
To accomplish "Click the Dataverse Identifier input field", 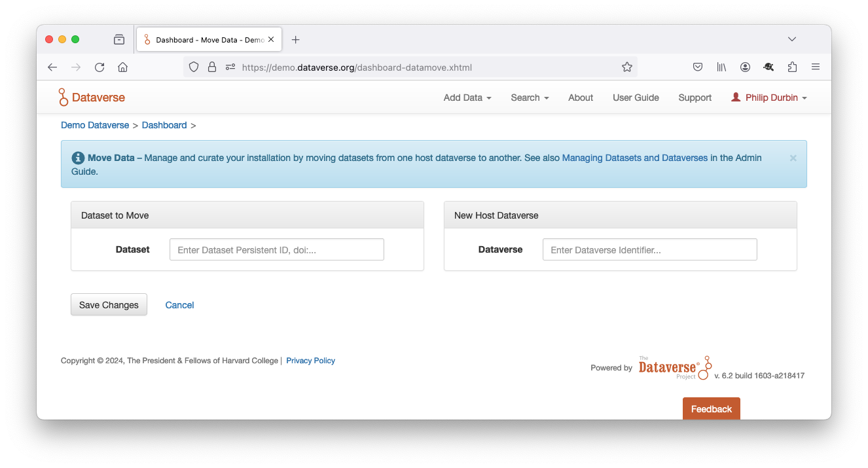I will click(x=649, y=249).
